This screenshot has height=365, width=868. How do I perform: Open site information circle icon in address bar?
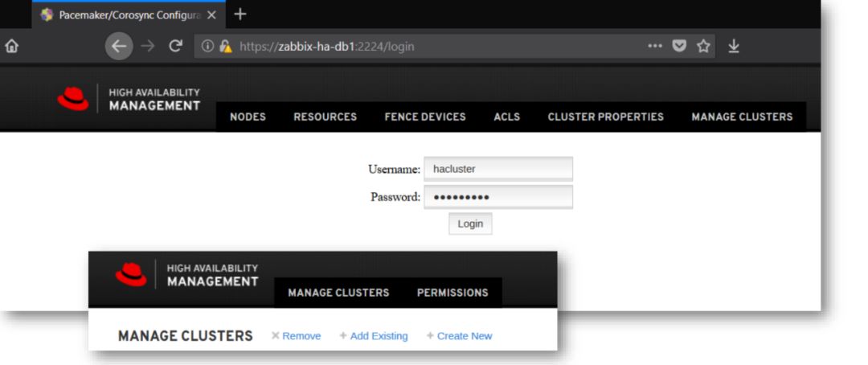(x=207, y=46)
